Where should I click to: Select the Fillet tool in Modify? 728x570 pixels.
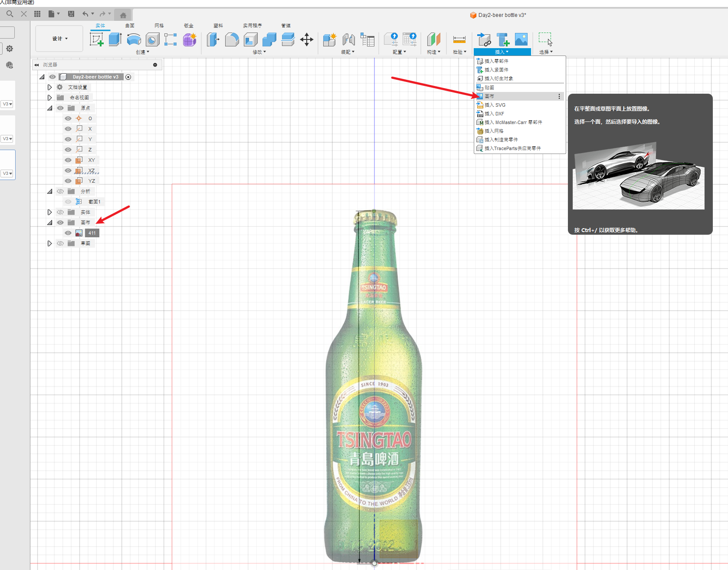232,39
